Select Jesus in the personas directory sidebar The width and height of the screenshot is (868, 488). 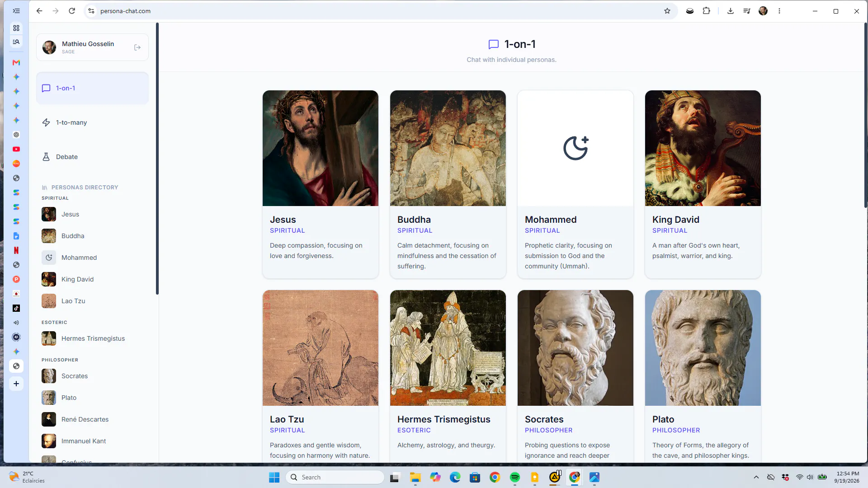[x=92, y=214]
